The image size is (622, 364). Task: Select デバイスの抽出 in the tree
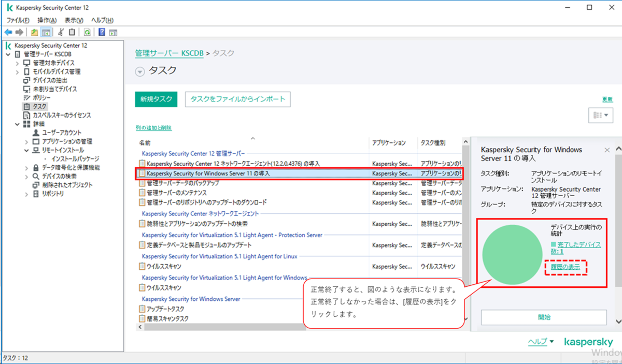(50, 80)
